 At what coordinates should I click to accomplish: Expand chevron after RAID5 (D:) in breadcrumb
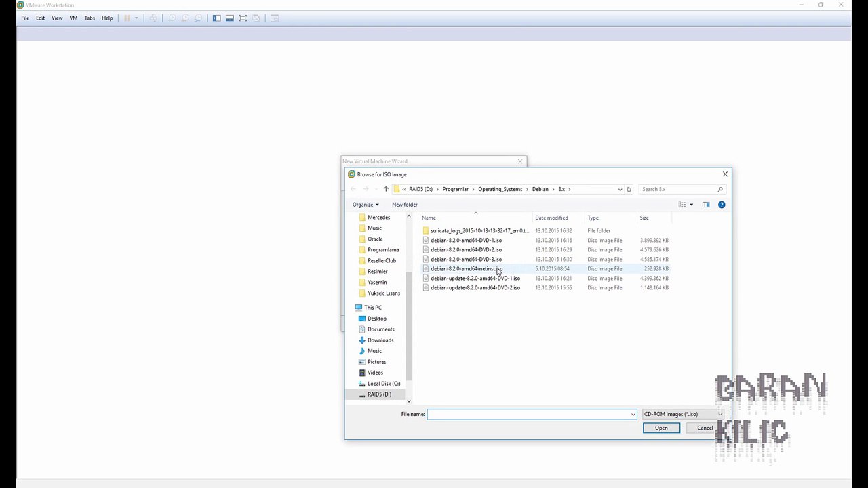tap(437, 189)
